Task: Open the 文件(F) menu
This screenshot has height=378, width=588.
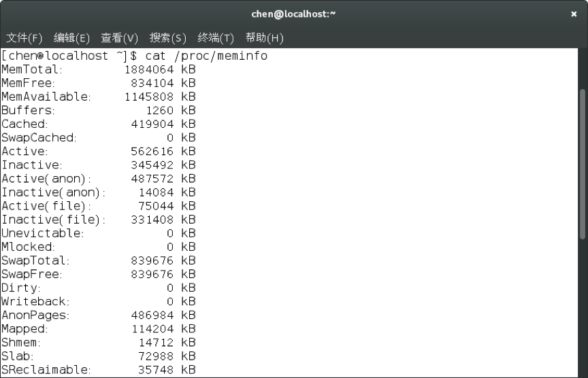Action: click(x=24, y=37)
